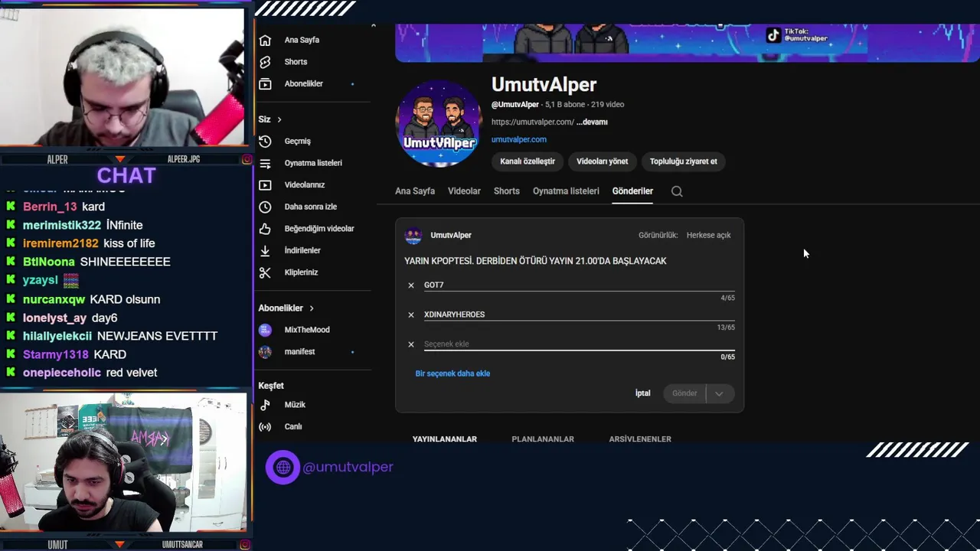Open Beğendiğim videolar thumbs-up icon
The height and width of the screenshot is (551, 980).
(x=265, y=229)
